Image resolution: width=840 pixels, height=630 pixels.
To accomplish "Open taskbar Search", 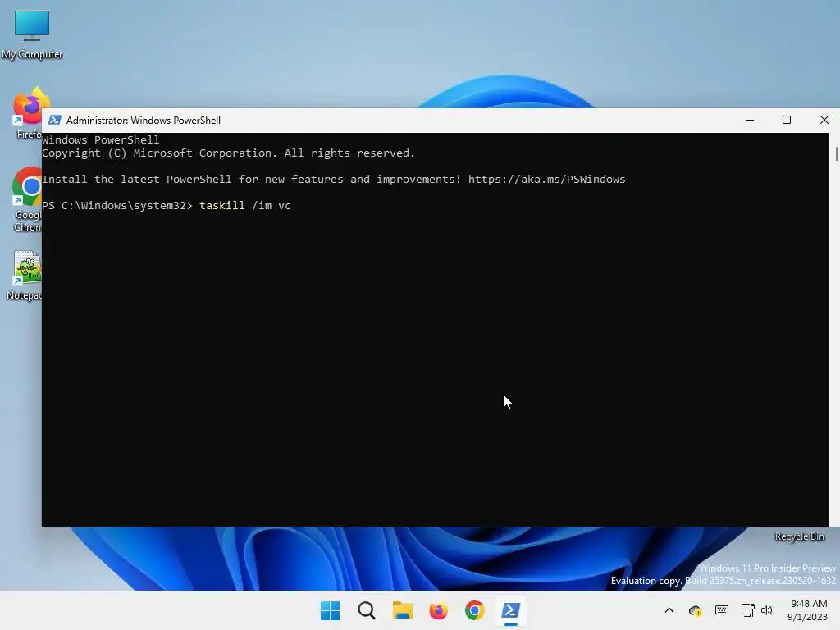I will click(367, 610).
